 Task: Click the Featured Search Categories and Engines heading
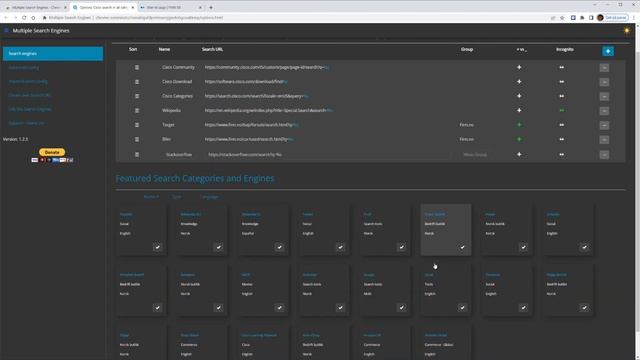point(195,178)
